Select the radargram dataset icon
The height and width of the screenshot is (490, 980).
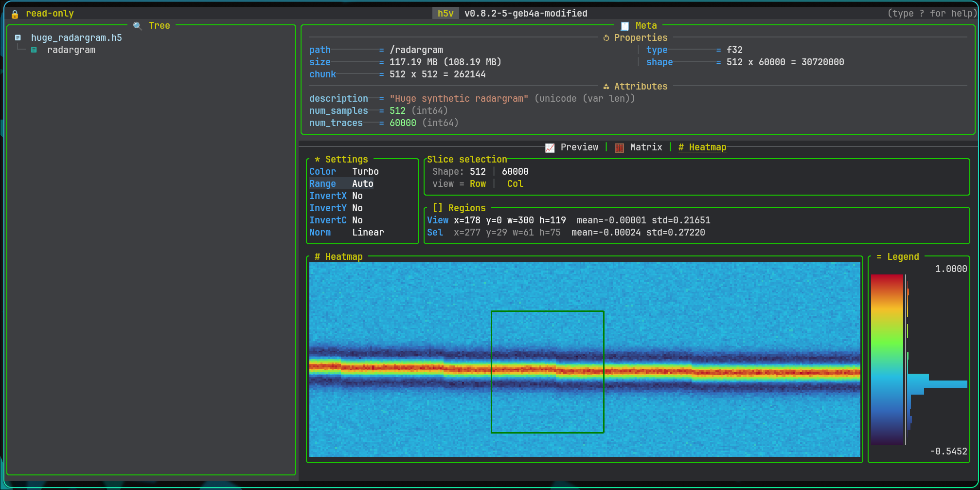(34, 50)
